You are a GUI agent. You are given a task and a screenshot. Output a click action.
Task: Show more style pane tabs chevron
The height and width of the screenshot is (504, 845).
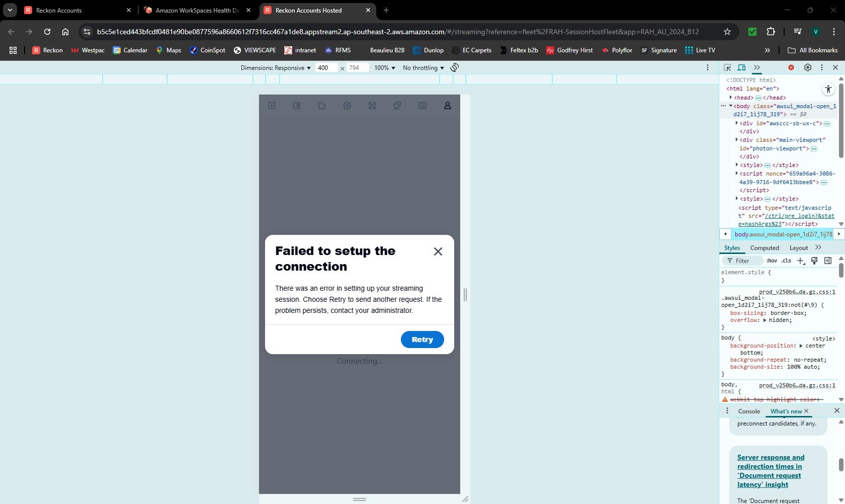tap(818, 247)
